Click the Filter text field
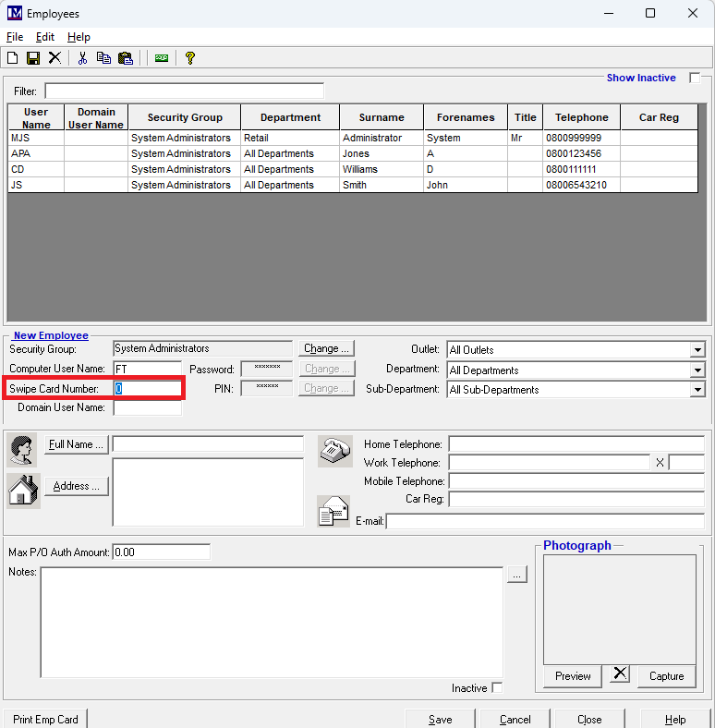This screenshot has width=715, height=728. pyautogui.click(x=185, y=91)
